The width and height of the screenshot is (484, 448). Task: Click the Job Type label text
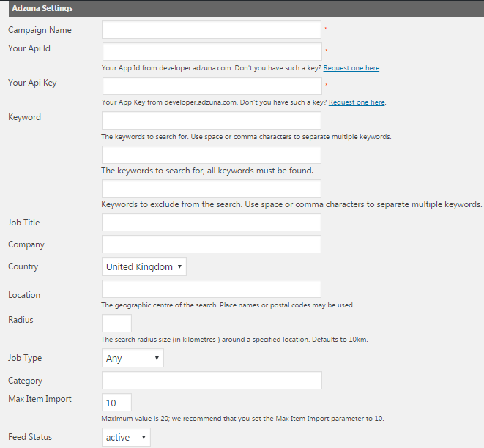pyautogui.click(x=25, y=359)
